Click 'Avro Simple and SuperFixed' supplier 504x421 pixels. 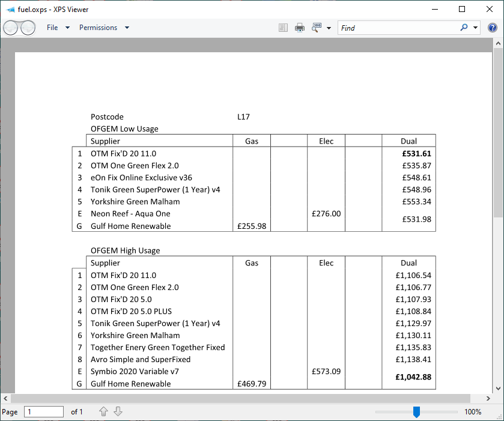[x=141, y=359]
